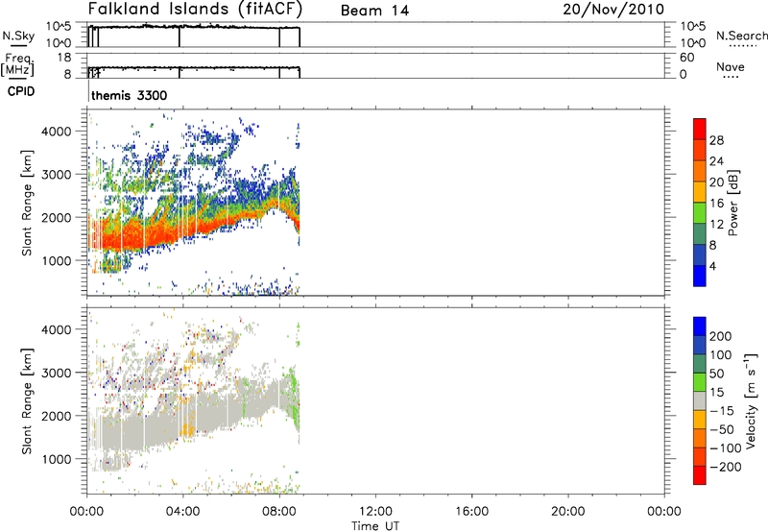Click the '-200' velocity scale value
Image resolution: width=768 pixels, height=532 pixels.
(x=726, y=467)
